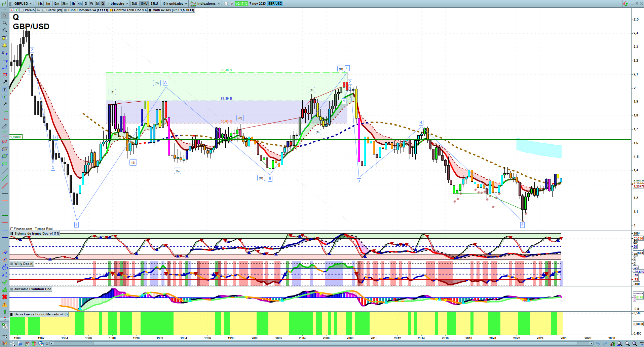Switch to the D daily timeframe
644x347 pixels.
[x=86, y=4]
